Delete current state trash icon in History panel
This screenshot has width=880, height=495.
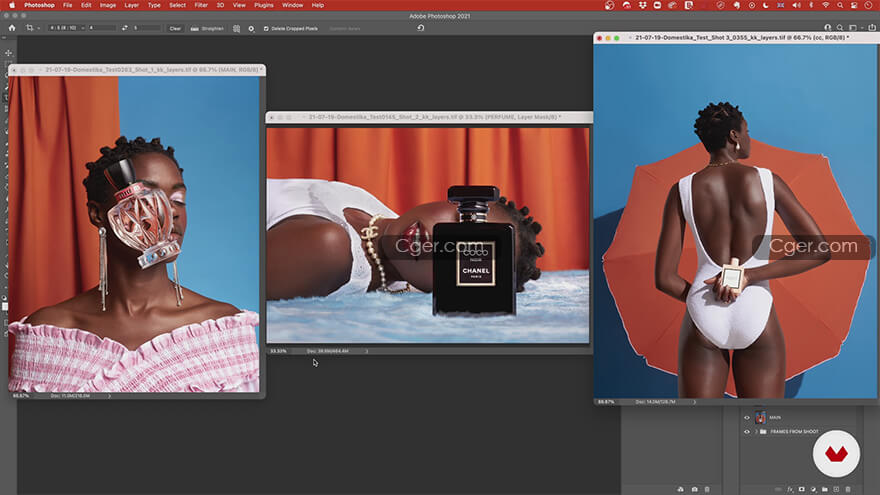(707, 489)
